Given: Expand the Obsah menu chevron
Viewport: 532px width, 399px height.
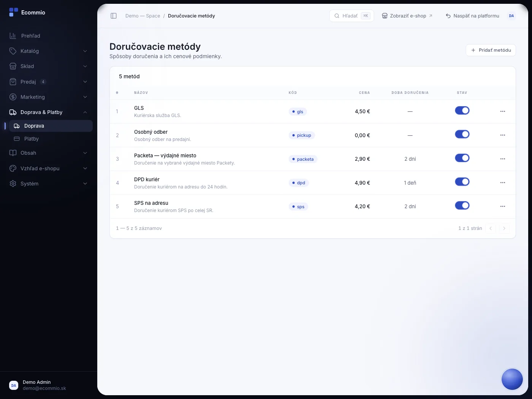Looking at the screenshot, I should [x=85, y=153].
